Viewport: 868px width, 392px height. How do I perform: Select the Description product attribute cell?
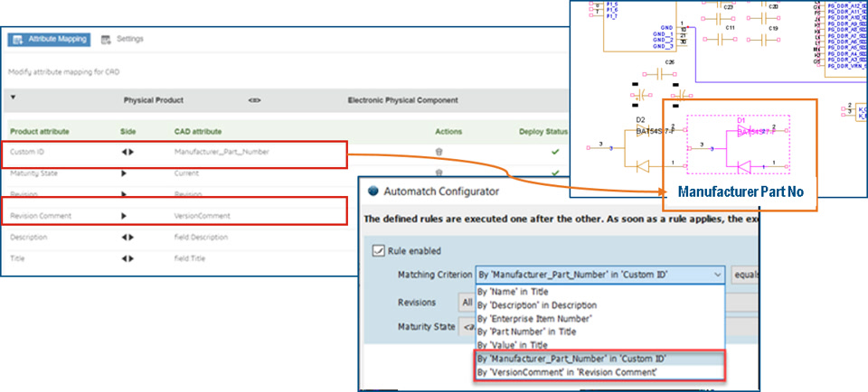[x=28, y=238]
